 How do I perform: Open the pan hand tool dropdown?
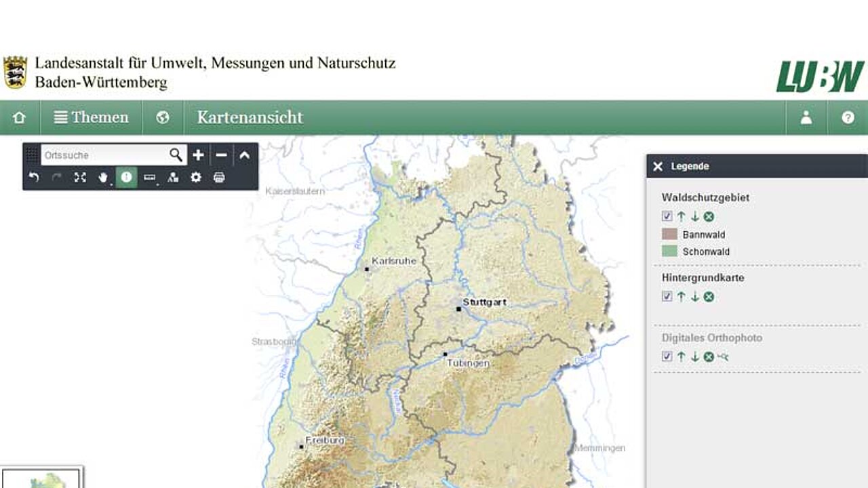(104, 178)
